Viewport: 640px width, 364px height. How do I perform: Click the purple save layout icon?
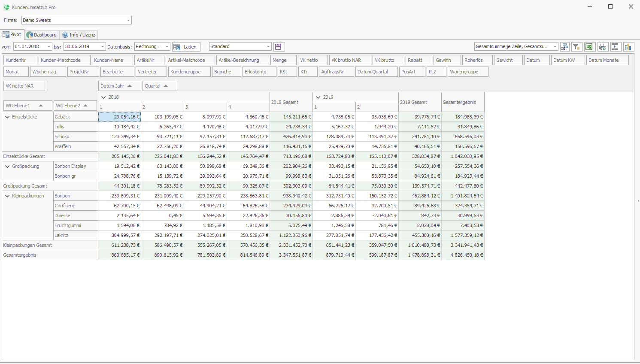(278, 47)
